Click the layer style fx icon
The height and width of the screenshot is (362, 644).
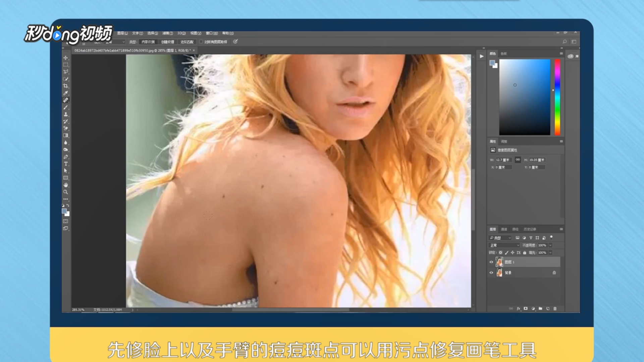pos(518,308)
